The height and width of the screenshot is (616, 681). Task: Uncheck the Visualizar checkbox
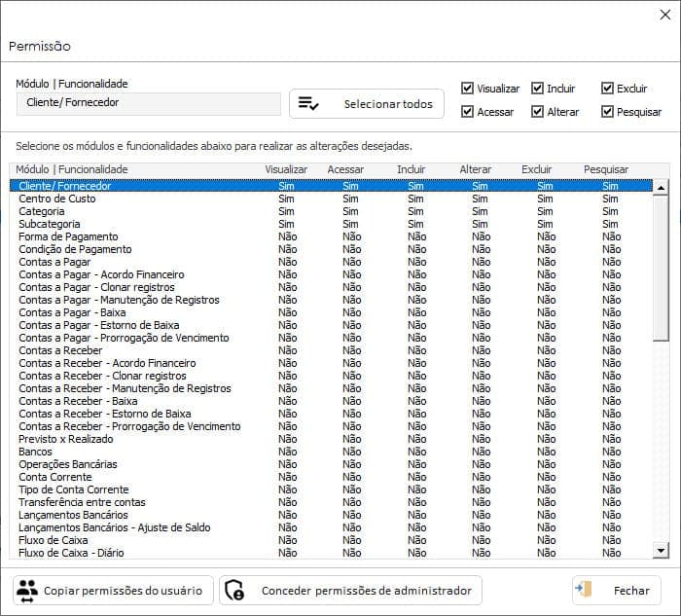[x=467, y=89]
